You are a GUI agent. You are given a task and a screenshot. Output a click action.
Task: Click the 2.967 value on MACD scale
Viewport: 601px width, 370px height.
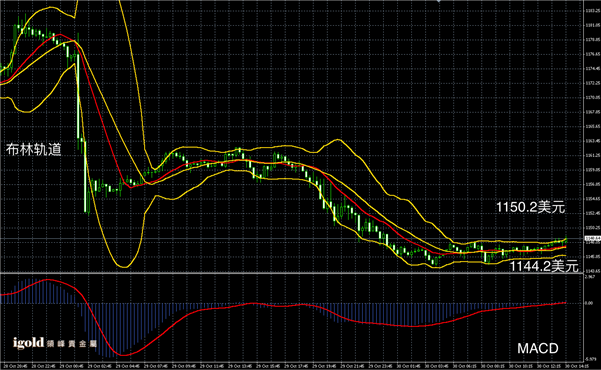pyautogui.click(x=590, y=276)
